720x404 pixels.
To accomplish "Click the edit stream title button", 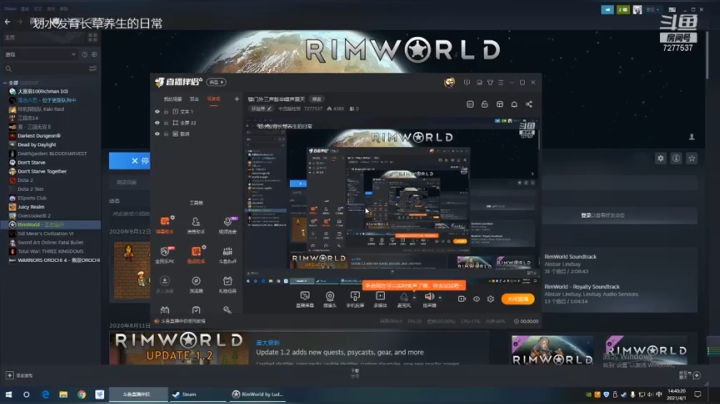I will point(317,99).
